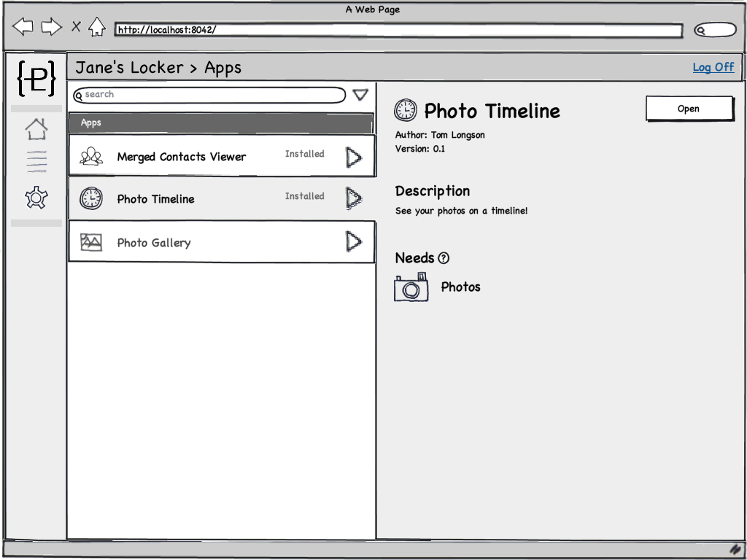747x560 pixels.
Task: Open the list lines icon in sidebar
Action: 36,161
